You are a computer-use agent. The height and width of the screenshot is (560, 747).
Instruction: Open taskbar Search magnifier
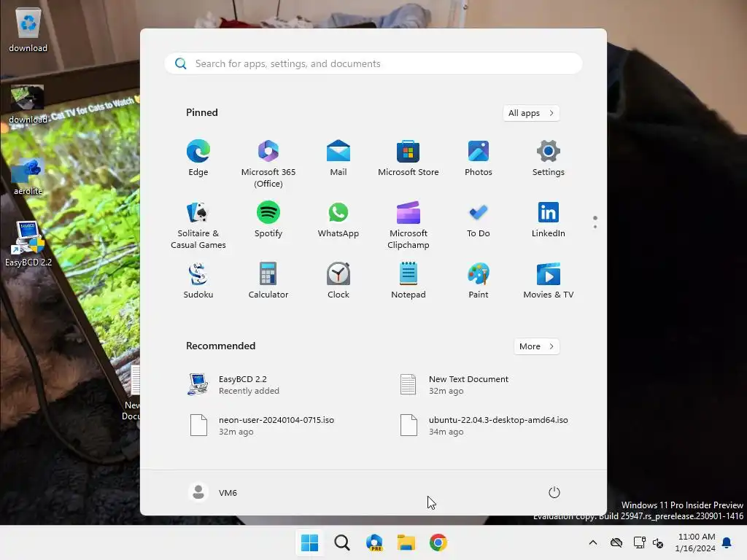pyautogui.click(x=341, y=542)
